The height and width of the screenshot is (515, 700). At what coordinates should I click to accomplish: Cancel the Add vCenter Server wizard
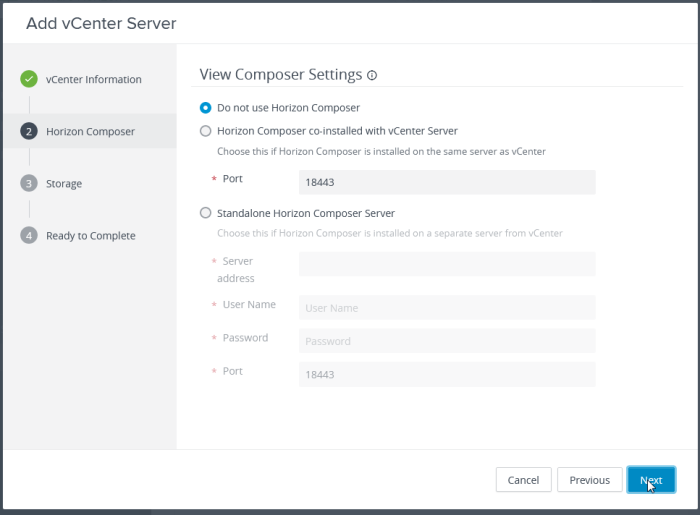[x=523, y=480]
